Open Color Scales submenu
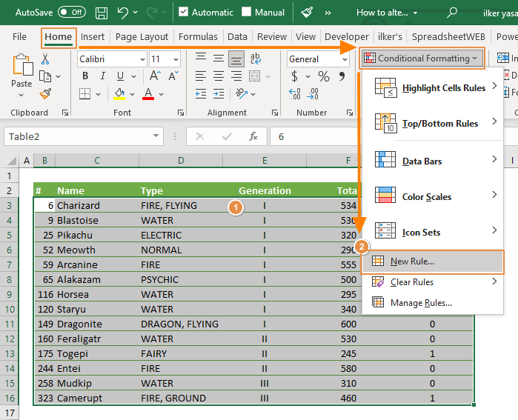Screen dimensions: 518x420 pyautogui.click(x=433, y=197)
